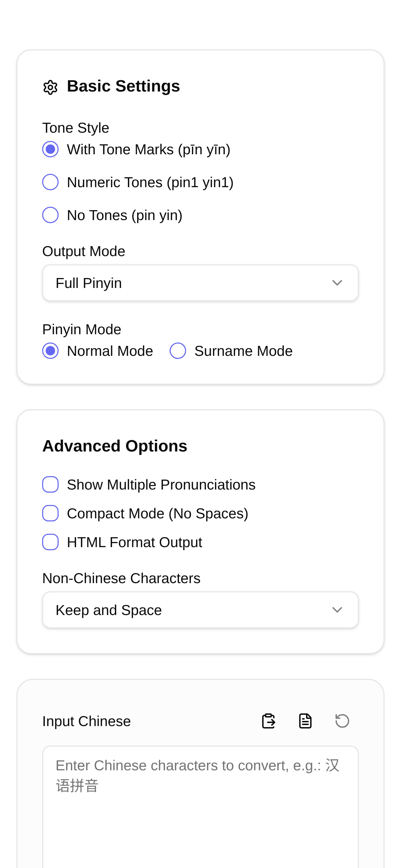
Task: Pick Normal Mode for pinyin
Action: (x=50, y=351)
